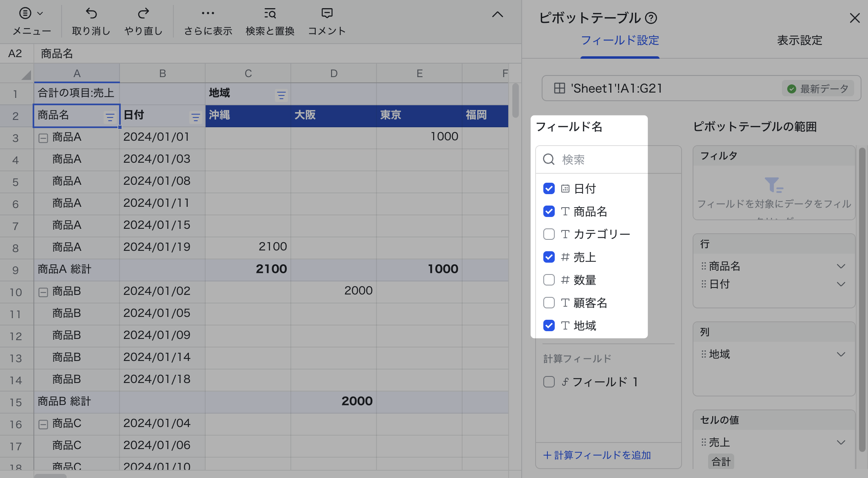Click the filter icon in the 日付 header cell
This screenshot has width=868, height=478.
click(195, 117)
